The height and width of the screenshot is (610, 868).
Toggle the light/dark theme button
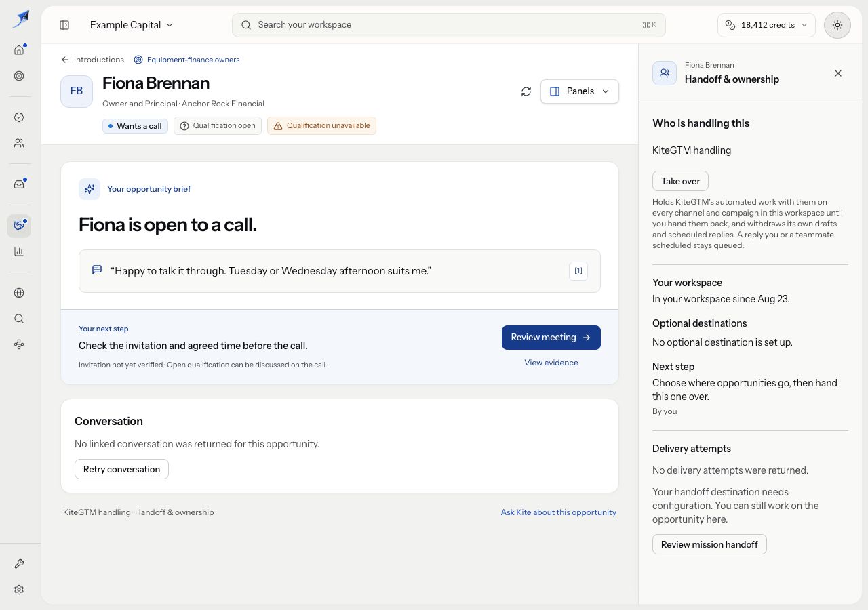837,25
